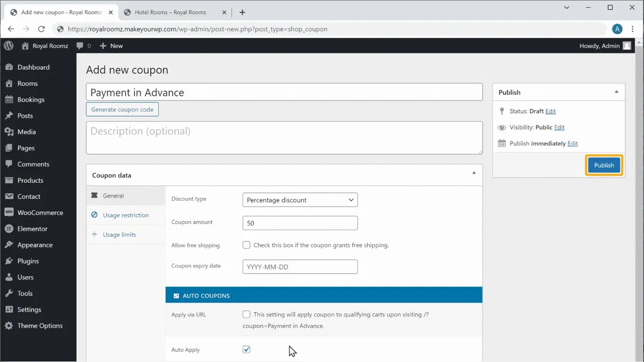Click the comments bubble icon in admin bar
Image resolution: width=644 pixels, height=362 pixels.
[80, 46]
